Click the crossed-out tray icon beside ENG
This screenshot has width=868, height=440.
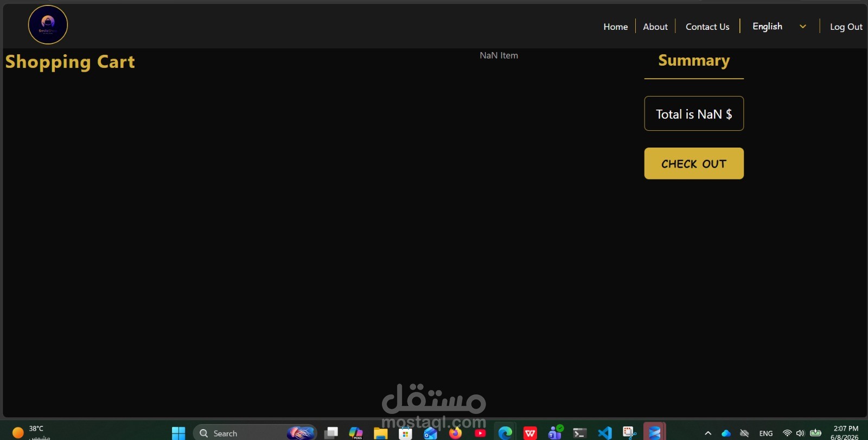pos(744,433)
